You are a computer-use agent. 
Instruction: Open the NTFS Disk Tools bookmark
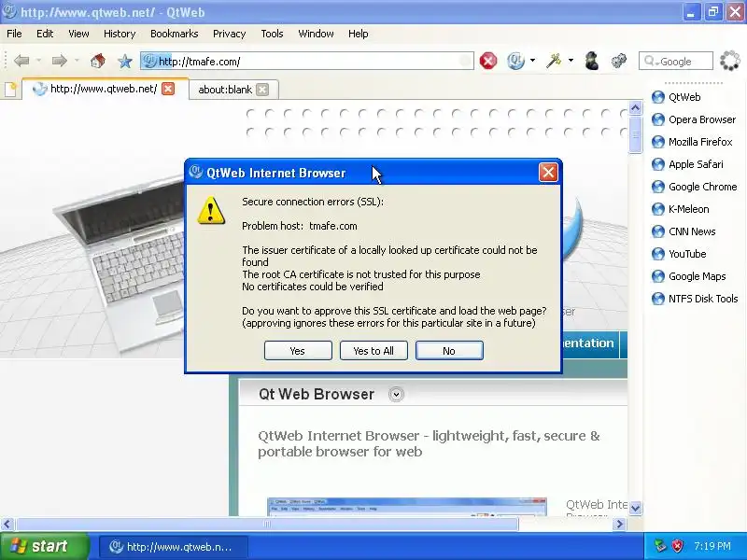[695, 299]
